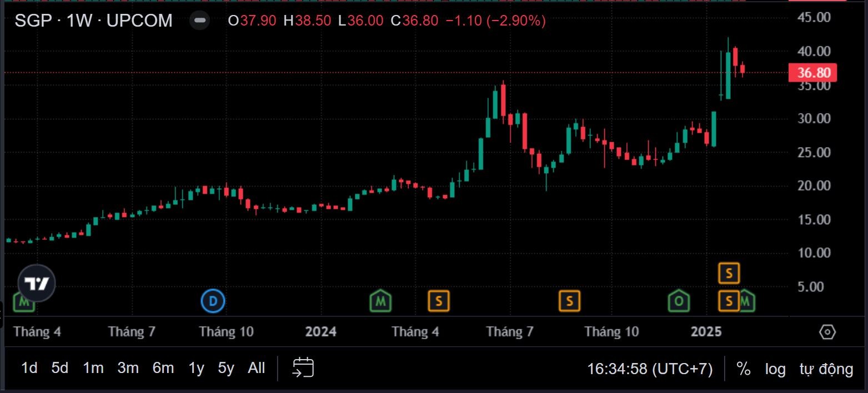Switch to the 5y range
This screenshot has width=868, height=393.
point(225,367)
